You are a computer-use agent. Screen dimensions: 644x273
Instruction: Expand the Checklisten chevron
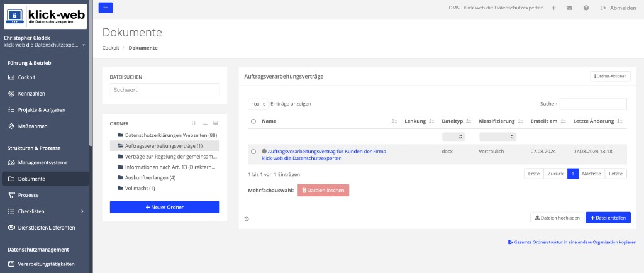pyautogui.click(x=82, y=211)
